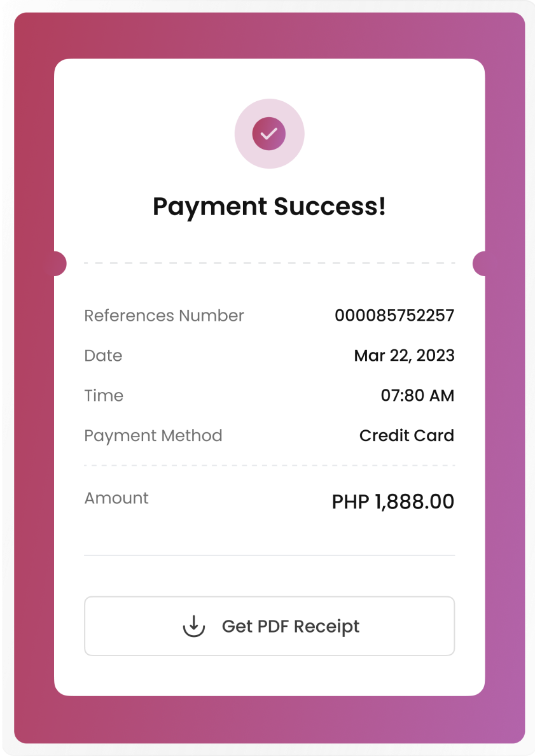Viewport: 535px width, 756px height.
Task: Click the left ticket notch cutout
Action: point(58,263)
